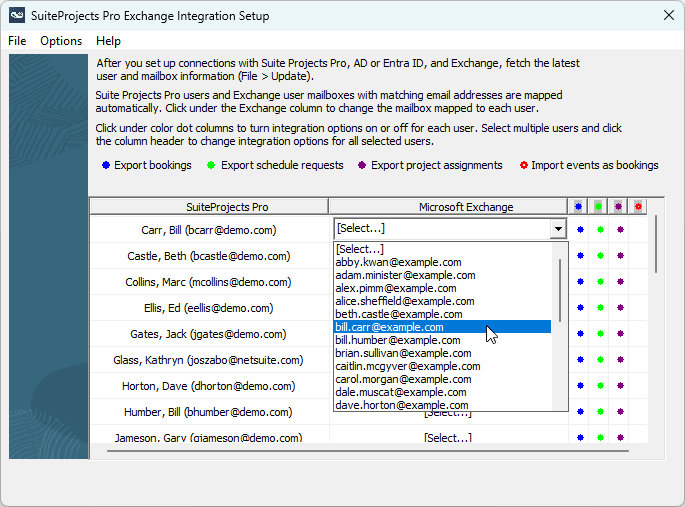Select alice.sheffield@example.com in list

(443, 301)
